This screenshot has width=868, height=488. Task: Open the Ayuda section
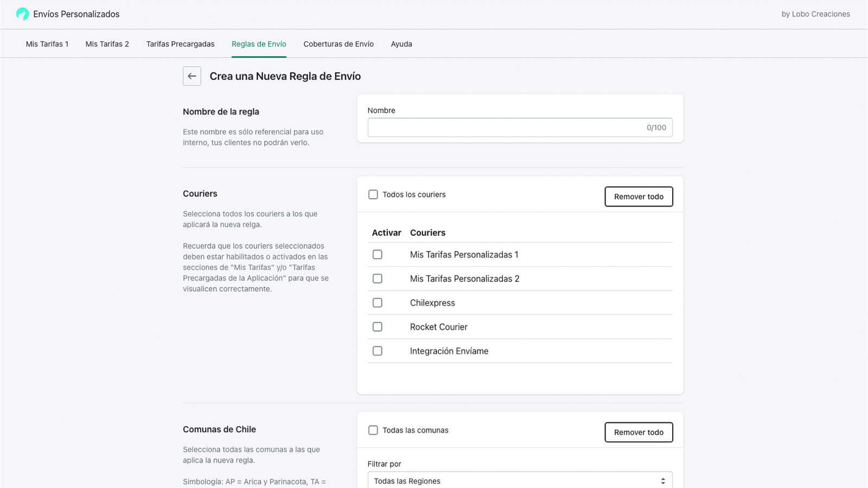point(401,44)
